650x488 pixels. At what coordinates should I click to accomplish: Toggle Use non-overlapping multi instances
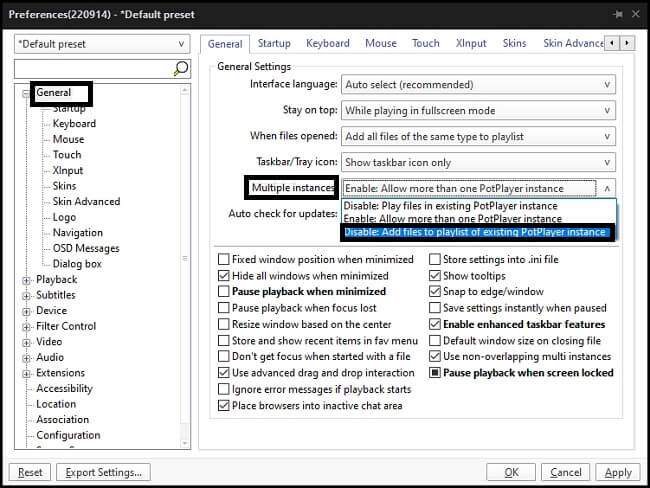pyautogui.click(x=434, y=357)
